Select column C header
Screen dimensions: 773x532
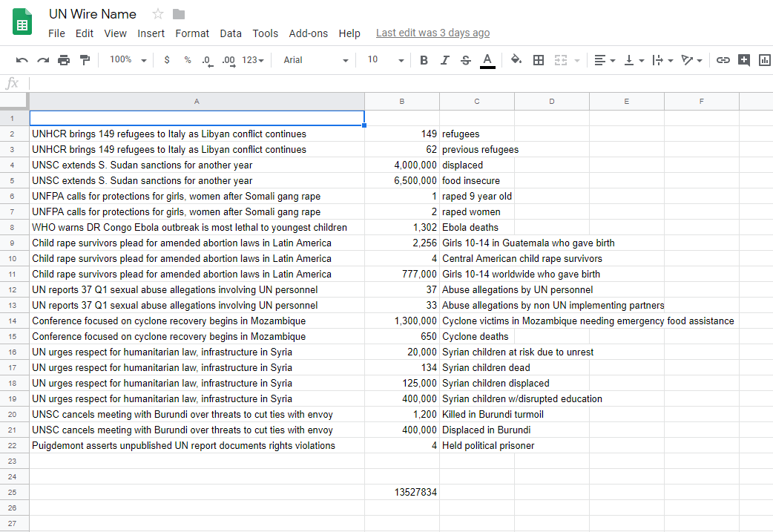(x=477, y=101)
